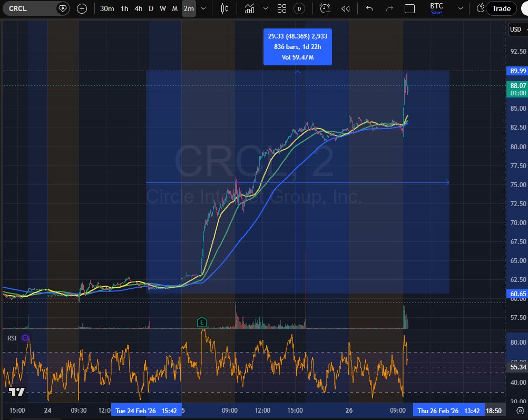
Task: Click the 92.50 price scale label
Action: click(518, 51)
